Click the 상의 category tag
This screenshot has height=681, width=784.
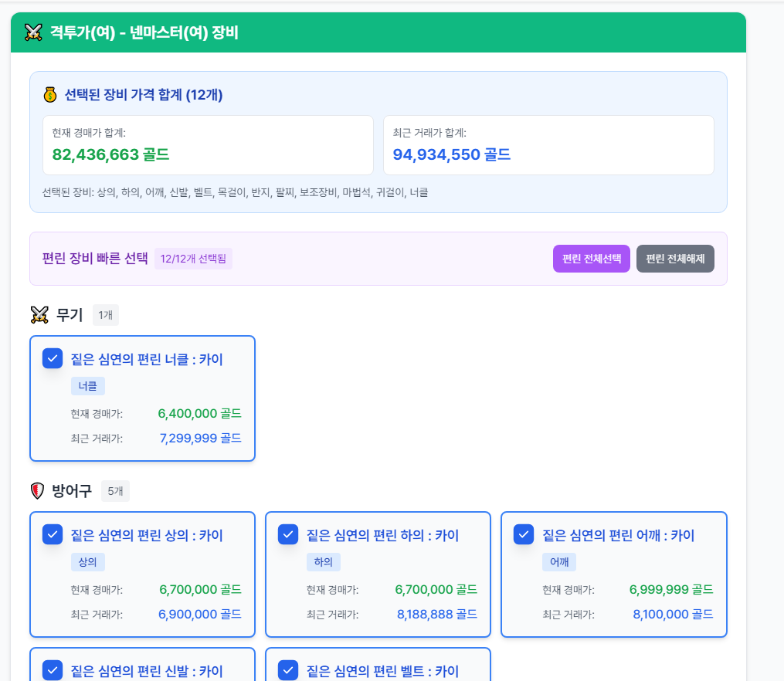[87, 562]
